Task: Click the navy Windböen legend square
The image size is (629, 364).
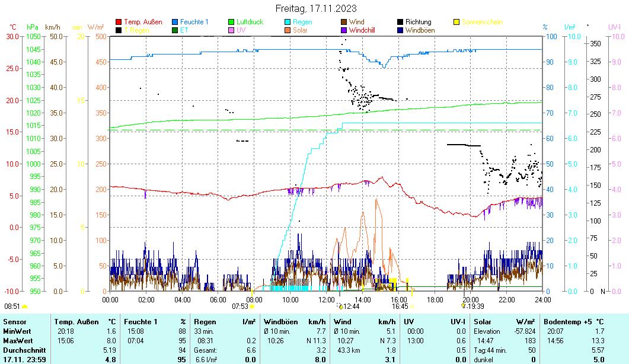Action: tap(400, 30)
